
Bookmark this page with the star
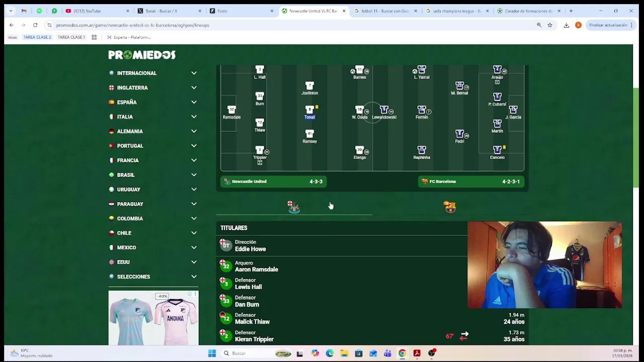(x=550, y=25)
